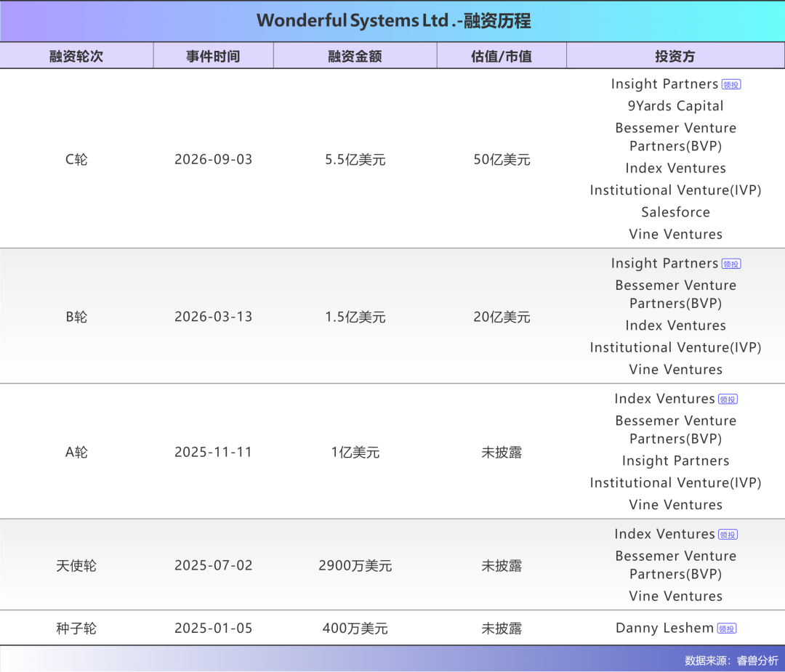Viewport: 785px width, 672px height.
Task: Click the 领投 badge beside Index Ventures in 天使轮
Action: point(728,535)
